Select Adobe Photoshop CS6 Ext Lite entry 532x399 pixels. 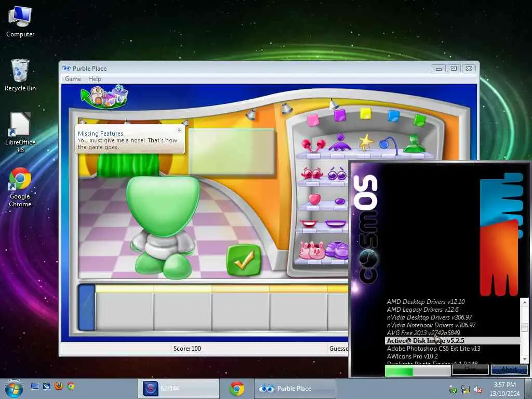433,349
